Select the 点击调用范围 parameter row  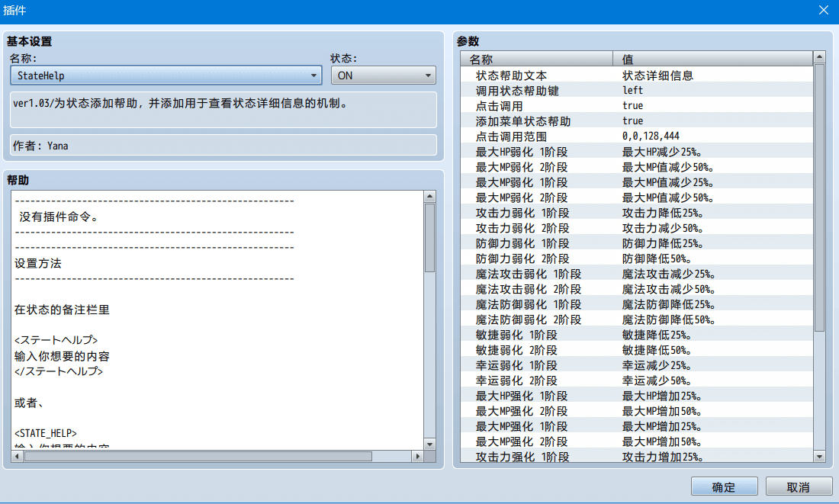pyautogui.click(x=636, y=136)
